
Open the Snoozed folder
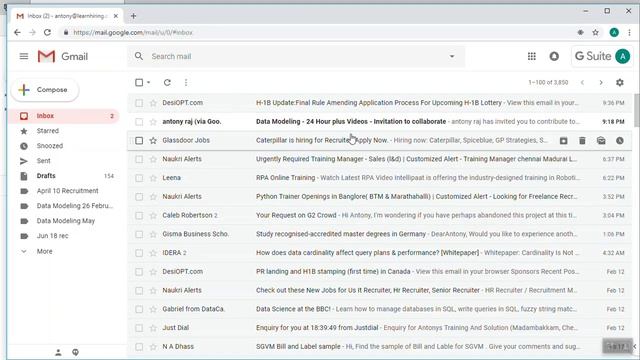[x=50, y=146]
